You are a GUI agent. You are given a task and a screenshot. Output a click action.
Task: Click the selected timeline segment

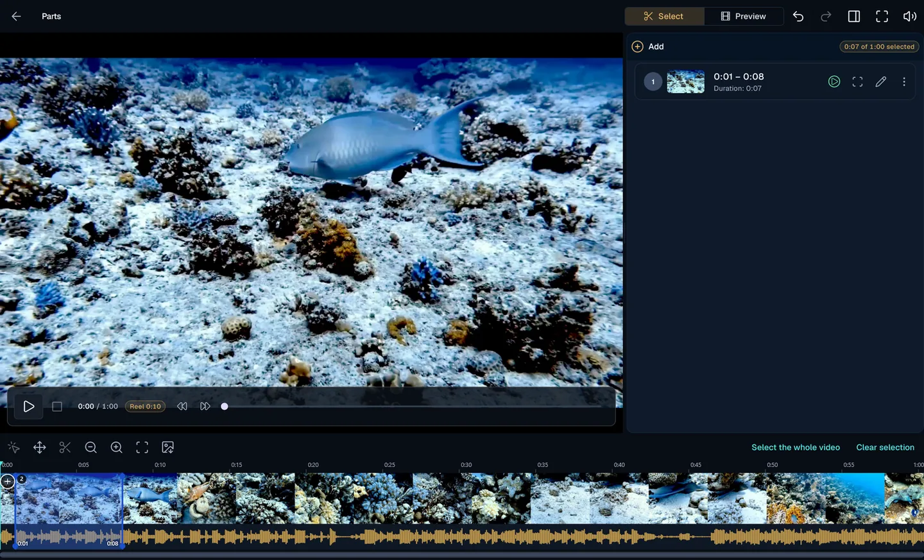(x=69, y=511)
